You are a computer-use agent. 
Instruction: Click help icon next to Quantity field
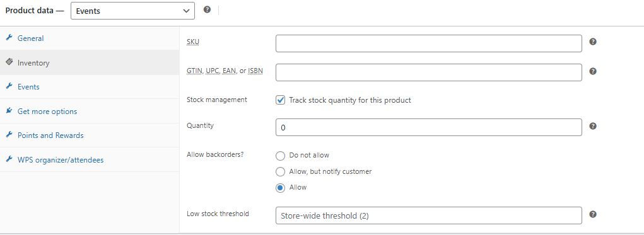[x=593, y=126]
